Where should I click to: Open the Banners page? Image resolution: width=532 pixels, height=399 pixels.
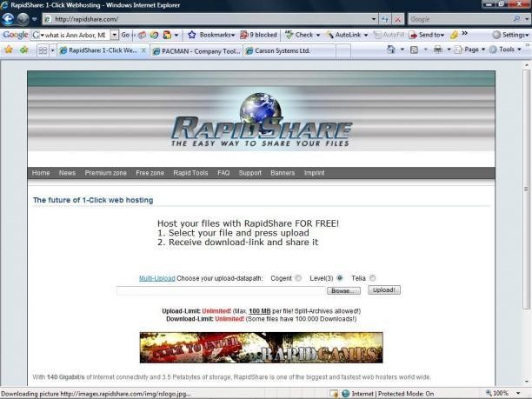coord(283,173)
